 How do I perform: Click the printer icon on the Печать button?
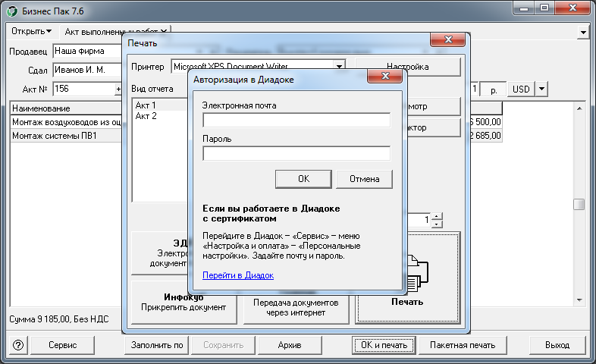click(418, 273)
